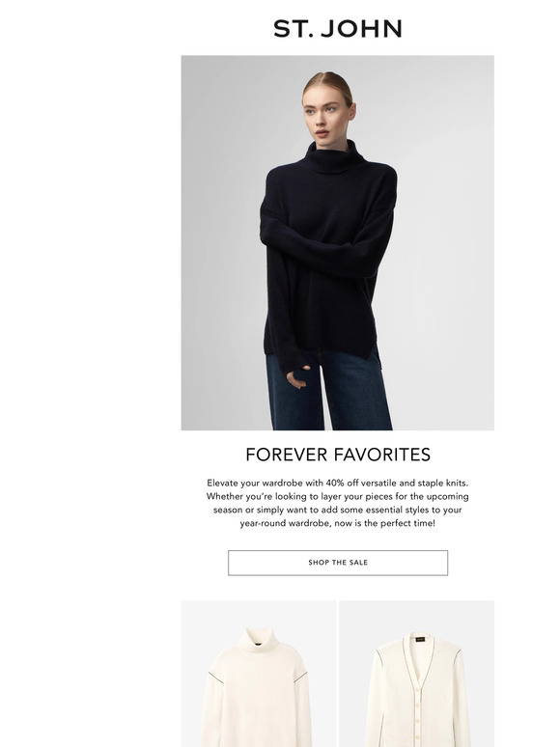The height and width of the screenshot is (747, 560).
Task: Open the SHOP THE SALE button
Action: 337,563
